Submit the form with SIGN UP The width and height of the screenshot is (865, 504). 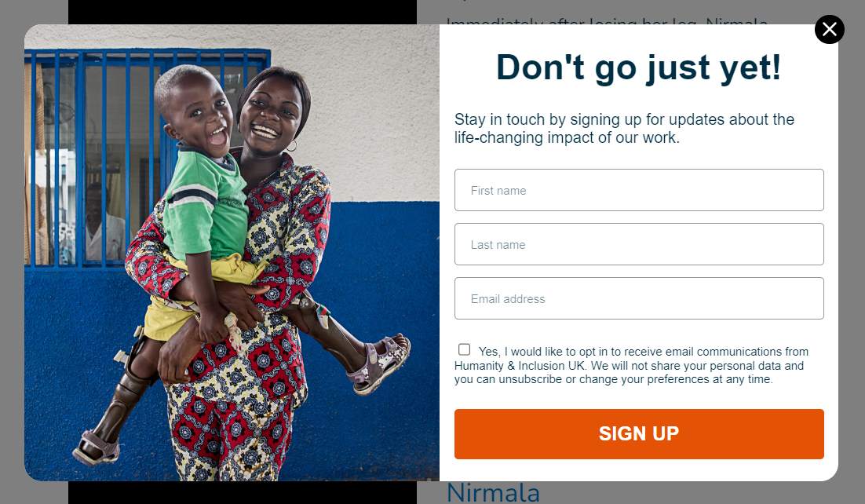[639, 434]
